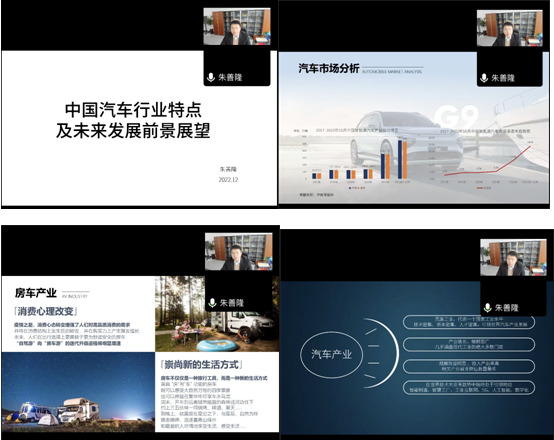Click the 2022.12 date on the title slide

(228, 180)
